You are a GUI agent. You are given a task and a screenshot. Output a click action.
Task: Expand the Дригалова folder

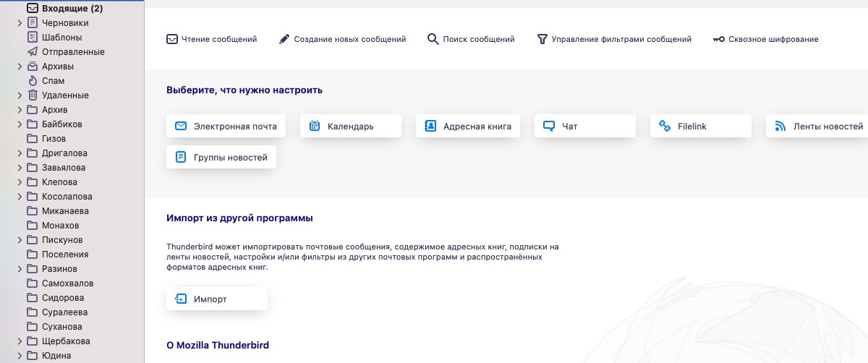[x=20, y=153]
